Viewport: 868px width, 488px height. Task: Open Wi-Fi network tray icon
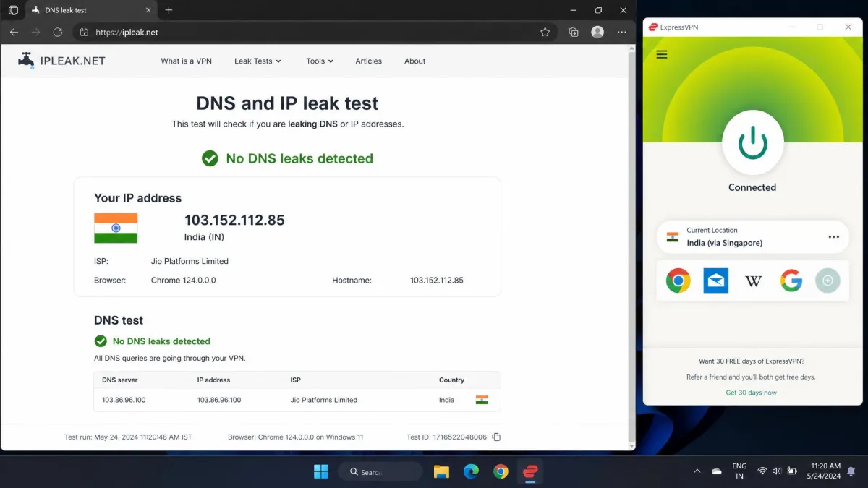coord(762,471)
